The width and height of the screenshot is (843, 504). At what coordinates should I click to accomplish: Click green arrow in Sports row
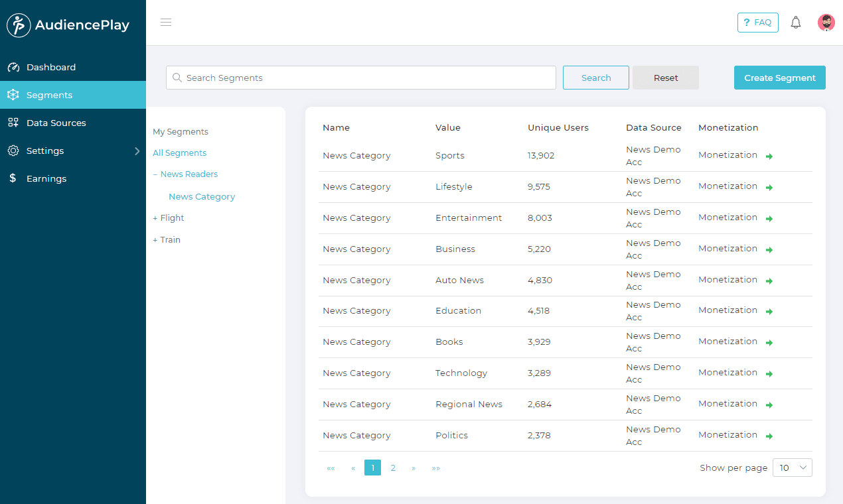tap(769, 157)
